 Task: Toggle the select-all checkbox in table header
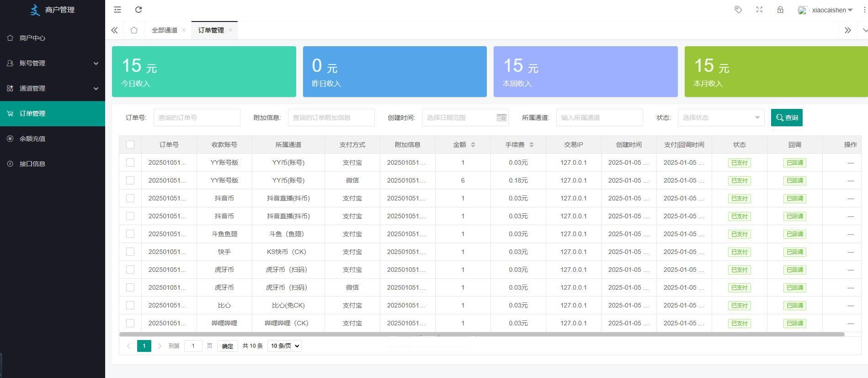coord(130,145)
